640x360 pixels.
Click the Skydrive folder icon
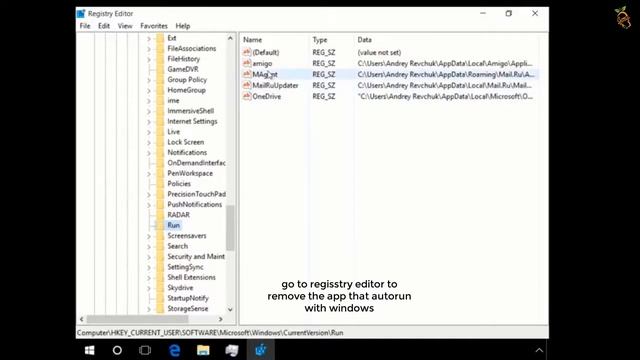160,288
